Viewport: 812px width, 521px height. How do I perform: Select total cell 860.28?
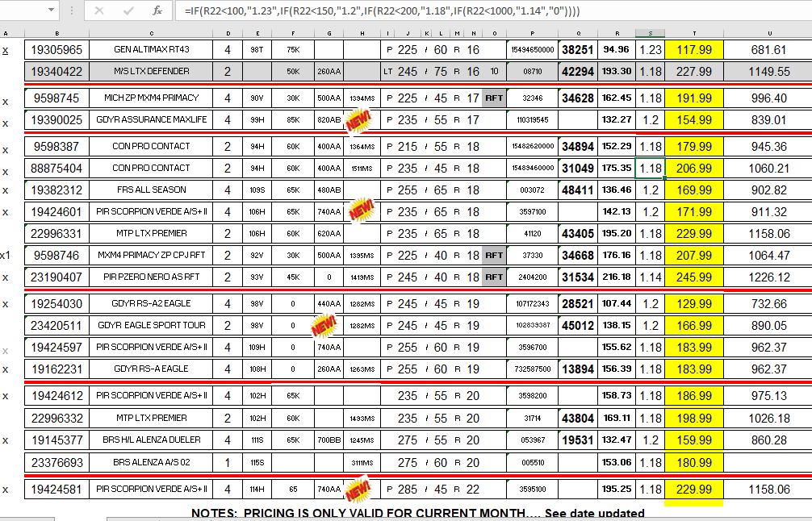tap(769, 440)
